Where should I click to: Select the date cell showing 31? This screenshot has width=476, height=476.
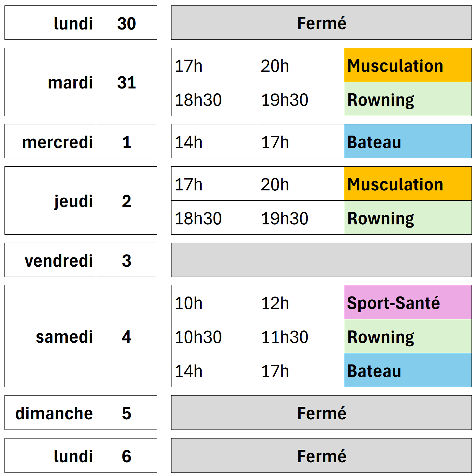click(126, 82)
